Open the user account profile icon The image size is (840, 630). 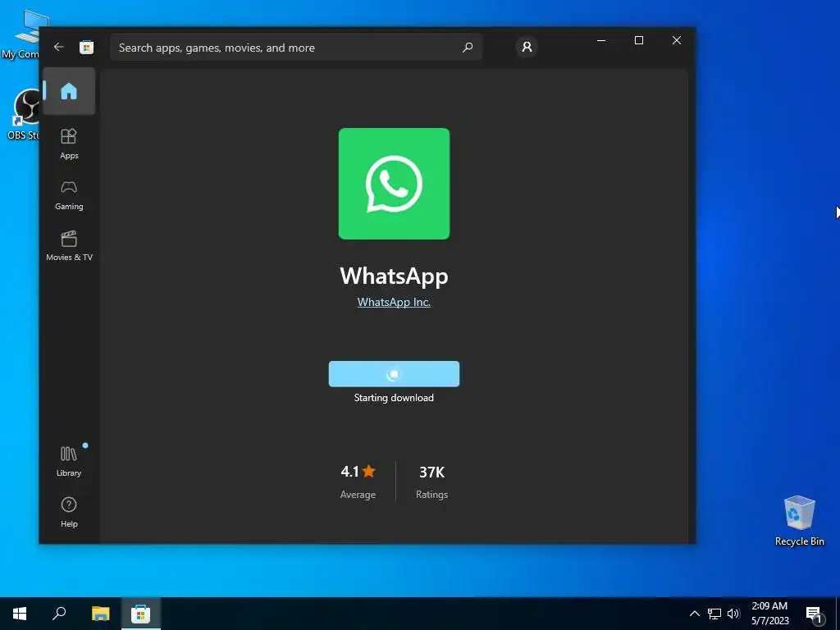527,47
